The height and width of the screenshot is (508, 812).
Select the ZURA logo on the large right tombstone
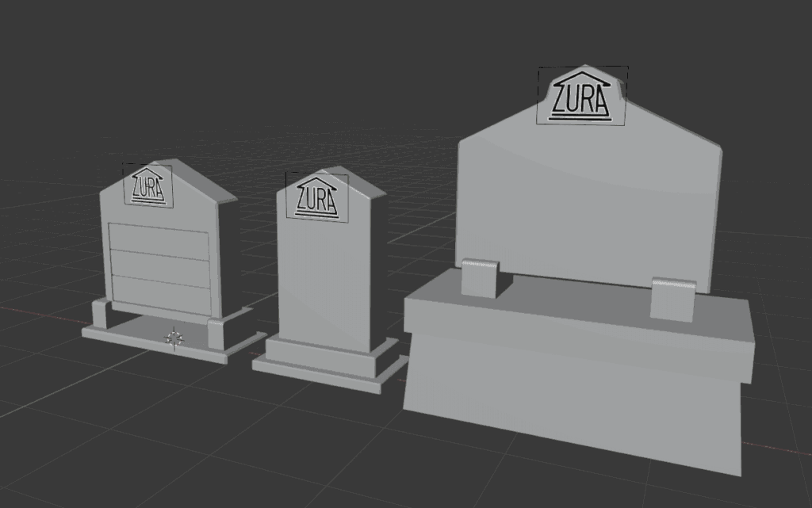click(x=582, y=97)
